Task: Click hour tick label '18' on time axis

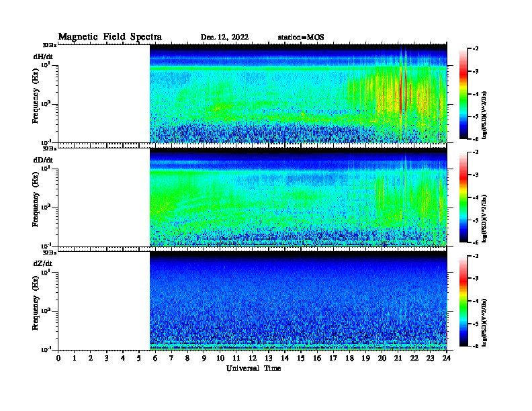Action: coord(349,358)
